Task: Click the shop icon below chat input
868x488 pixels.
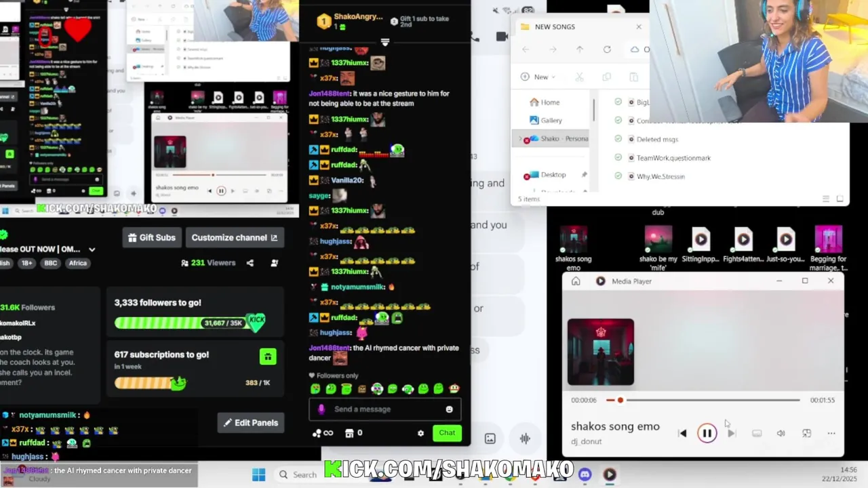Action: click(349, 433)
